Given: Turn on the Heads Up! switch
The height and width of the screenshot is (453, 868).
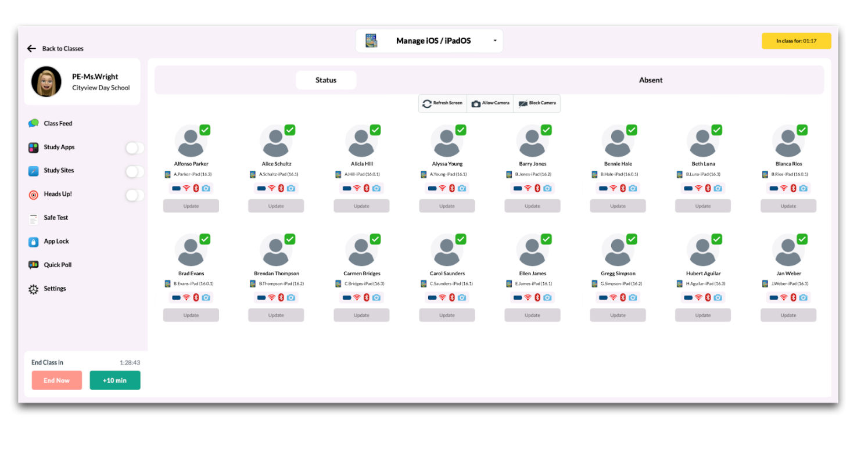Looking at the screenshot, I should (x=135, y=195).
